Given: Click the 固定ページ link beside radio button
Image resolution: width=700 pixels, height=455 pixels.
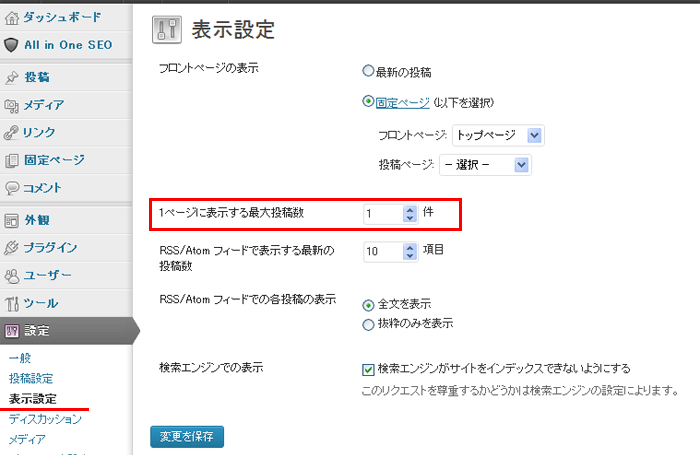Looking at the screenshot, I should coord(402,102).
